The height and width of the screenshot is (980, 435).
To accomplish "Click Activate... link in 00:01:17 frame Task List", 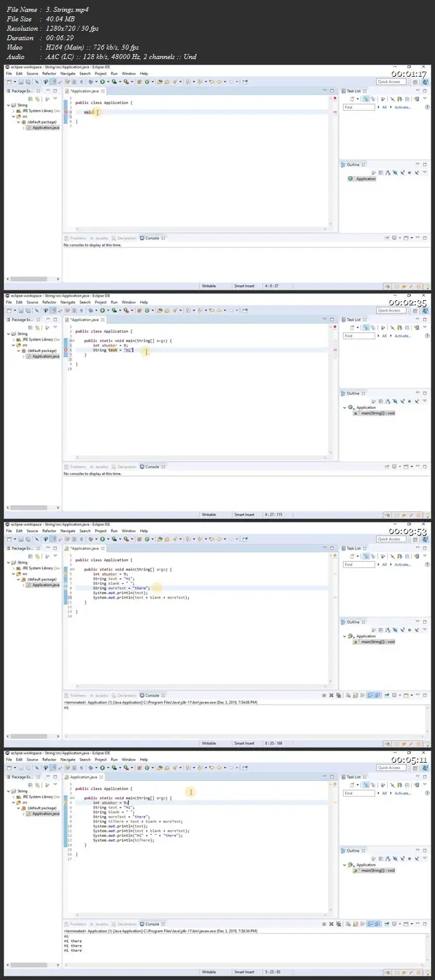I will [403, 107].
